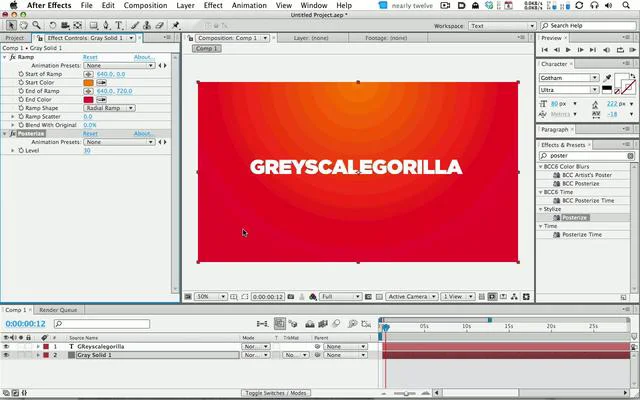Switch to the Project tab
Viewport: 640px width, 400px height.
click(15, 38)
